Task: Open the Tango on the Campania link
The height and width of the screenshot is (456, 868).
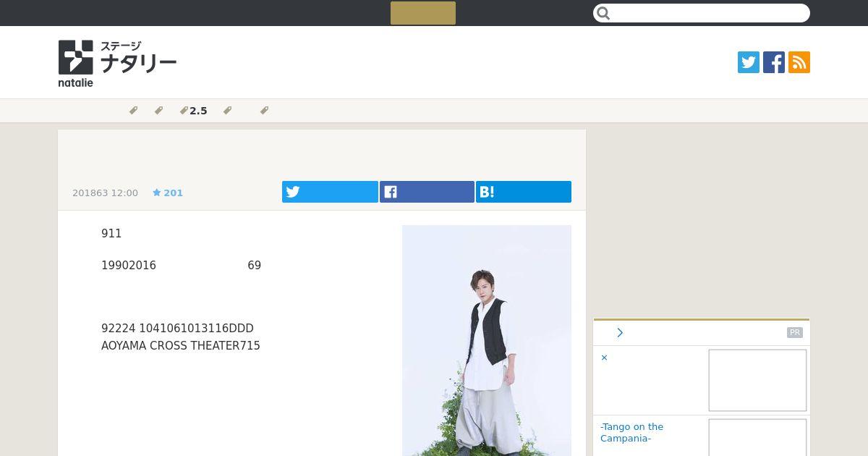Action: point(631,432)
